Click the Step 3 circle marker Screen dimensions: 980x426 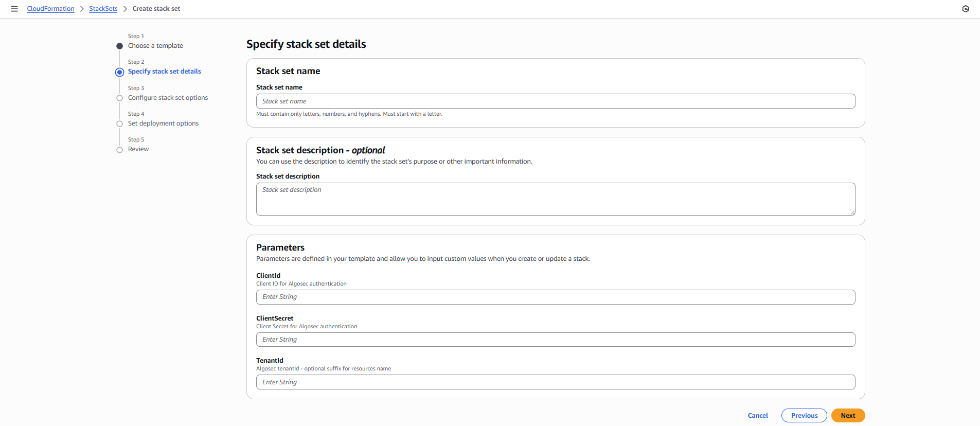pyautogui.click(x=119, y=98)
